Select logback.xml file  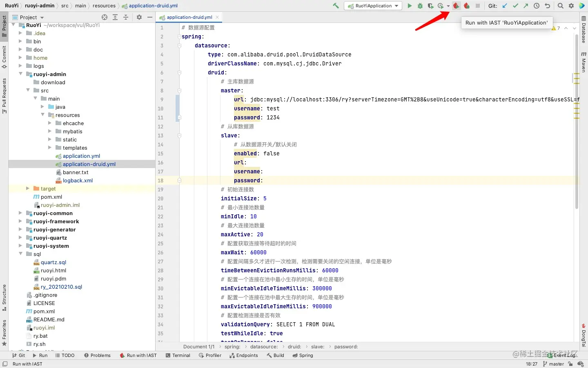click(78, 180)
